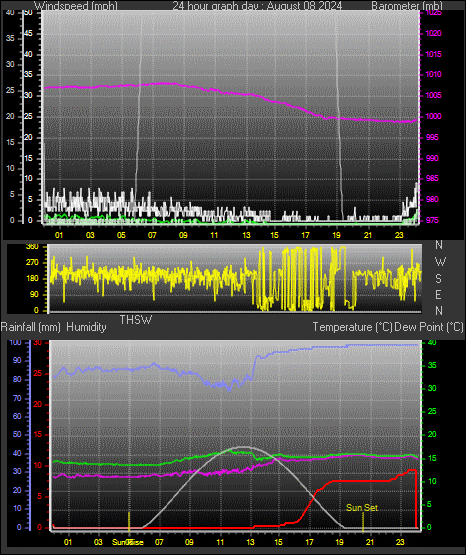Click the yellow 270 wind direction value
Image resolution: width=466 pixels, height=555 pixels.
[x=32, y=263]
